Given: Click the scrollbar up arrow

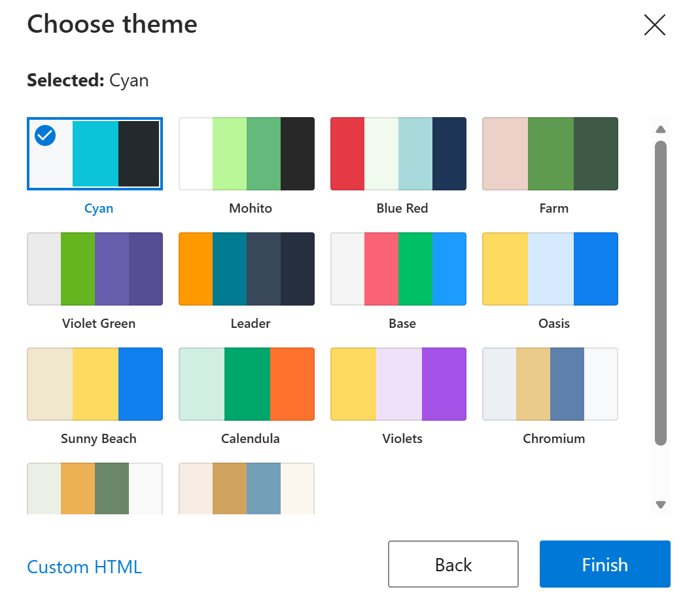Looking at the screenshot, I should pos(661,129).
